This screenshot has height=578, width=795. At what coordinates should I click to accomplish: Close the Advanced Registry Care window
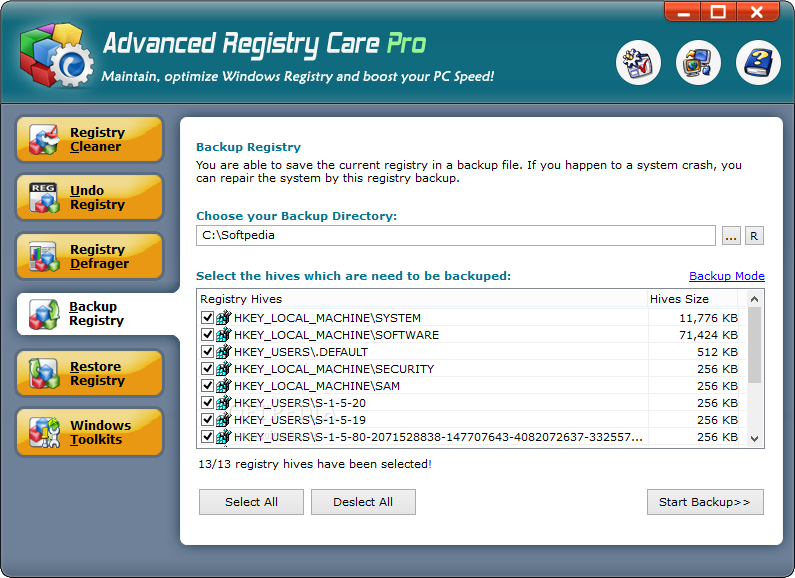[757, 12]
